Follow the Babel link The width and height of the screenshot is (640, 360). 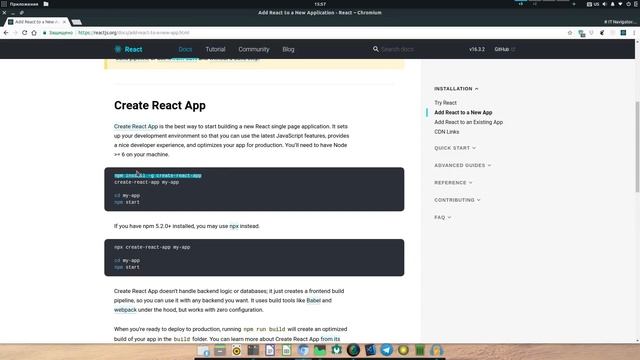click(x=313, y=300)
